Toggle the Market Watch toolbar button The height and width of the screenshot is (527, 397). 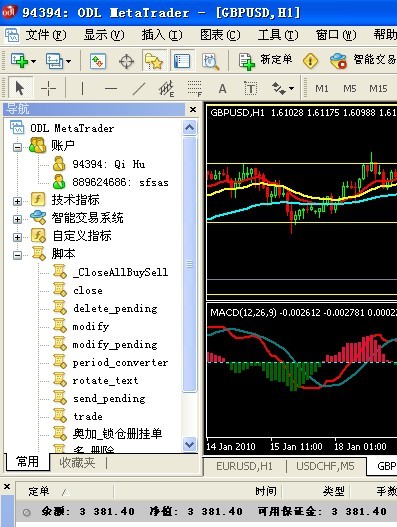coord(98,61)
